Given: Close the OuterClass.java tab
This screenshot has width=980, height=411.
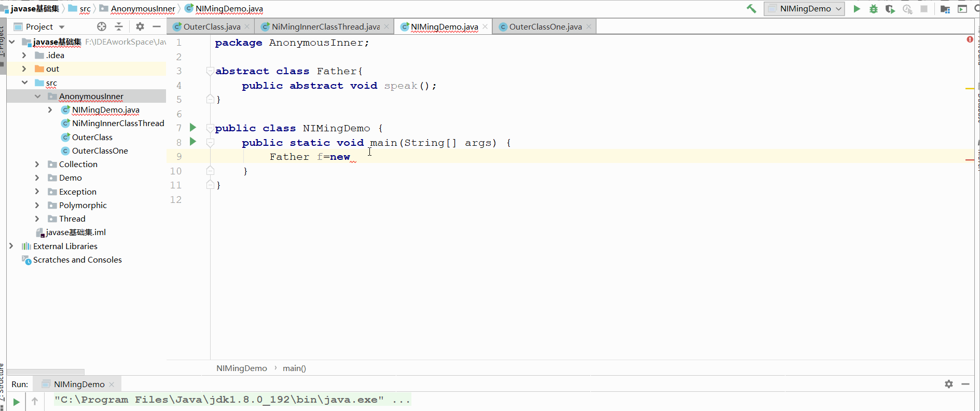Looking at the screenshot, I should (247, 26).
